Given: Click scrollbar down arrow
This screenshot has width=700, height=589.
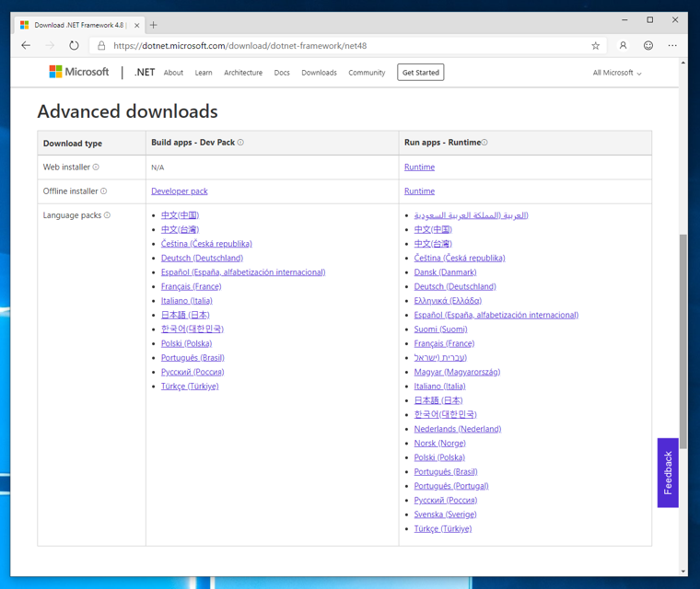Looking at the screenshot, I should click(x=683, y=572).
